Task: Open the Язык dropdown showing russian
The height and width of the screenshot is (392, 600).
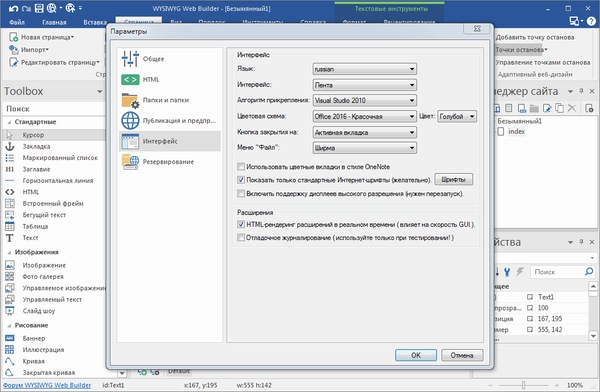Action: 365,69
